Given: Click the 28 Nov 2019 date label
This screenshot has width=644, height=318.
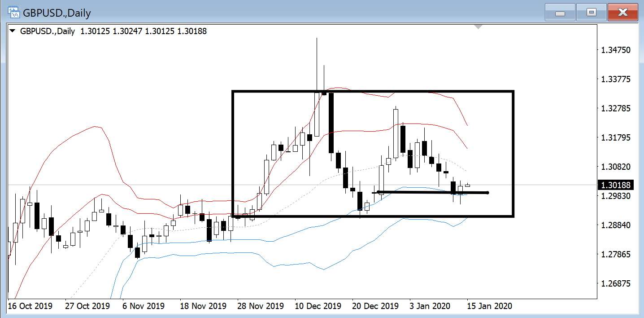Looking at the screenshot, I should 260,306.
